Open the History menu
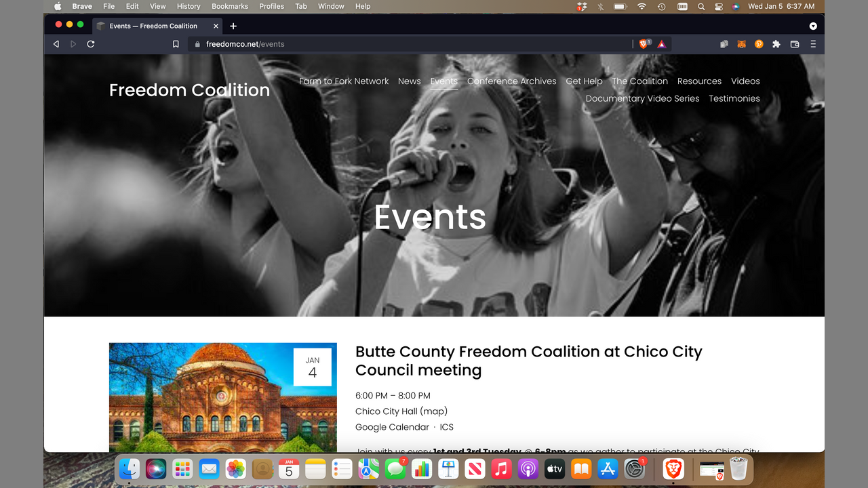868x488 pixels. 189,6
